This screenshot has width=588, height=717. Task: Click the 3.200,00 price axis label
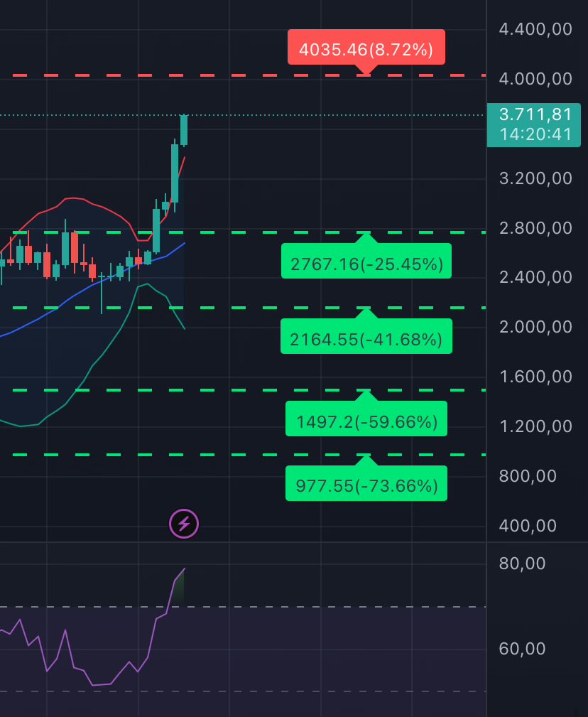pyautogui.click(x=535, y=178)
